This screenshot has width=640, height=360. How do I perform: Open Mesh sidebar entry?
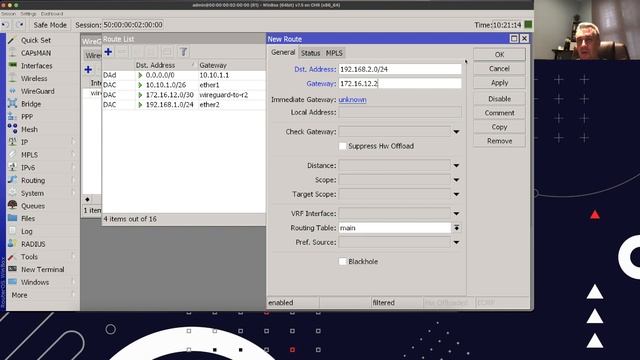point(29,129)
